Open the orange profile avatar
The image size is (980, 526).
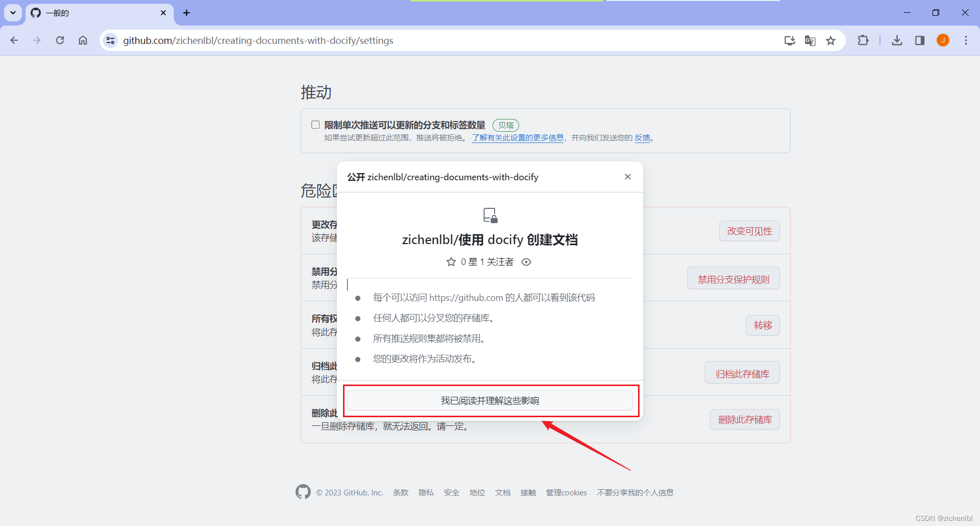(943, 40)
